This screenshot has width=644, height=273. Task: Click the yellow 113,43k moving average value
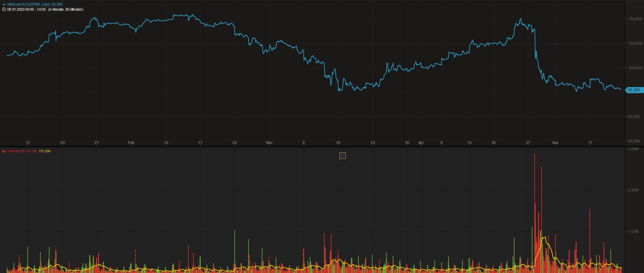coord(45,151)
